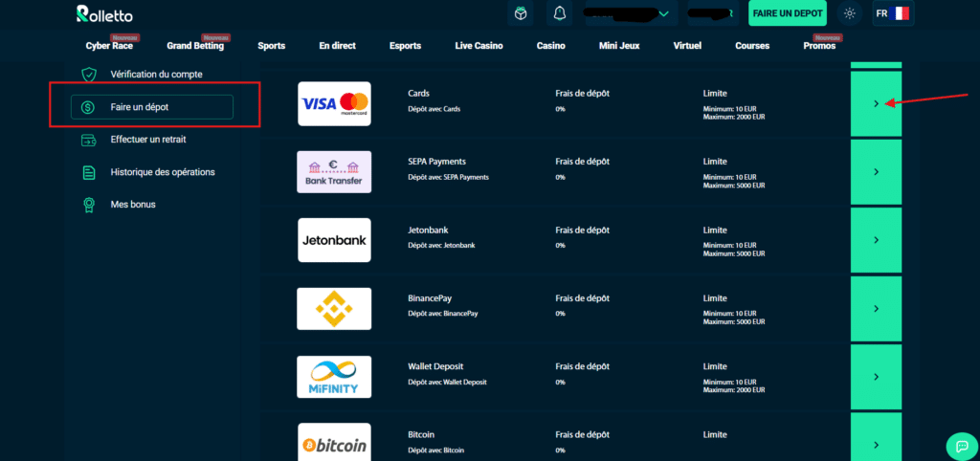This screenshot has height=461, width=980.
Task: Open the En direct section
Action: (x=338, y=46)
